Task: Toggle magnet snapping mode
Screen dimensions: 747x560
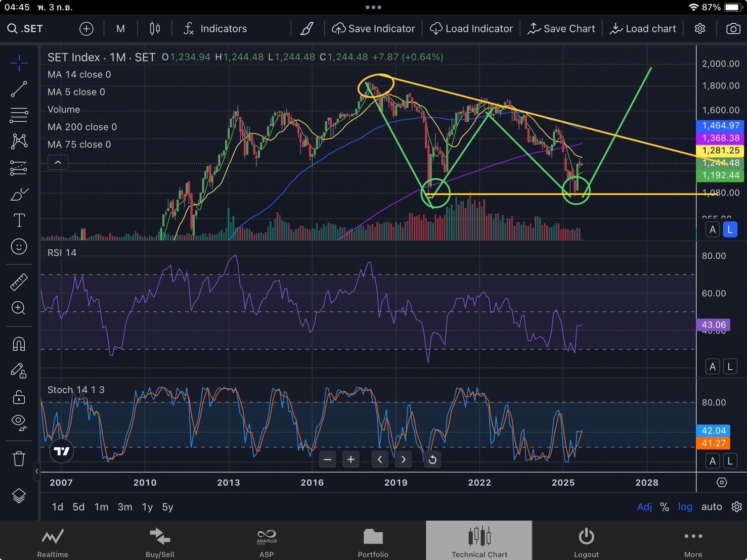Action: click(19, 344)
